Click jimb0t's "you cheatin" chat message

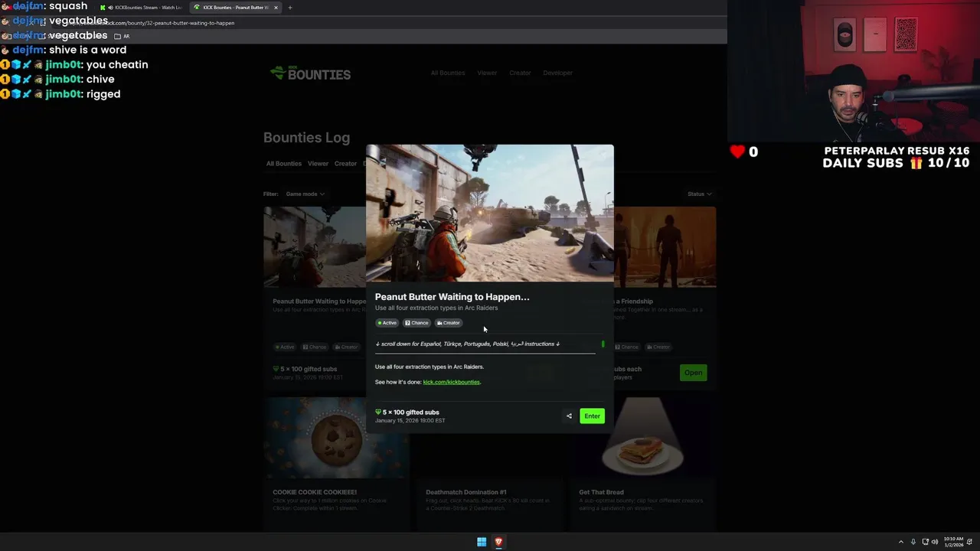point(117,65)
